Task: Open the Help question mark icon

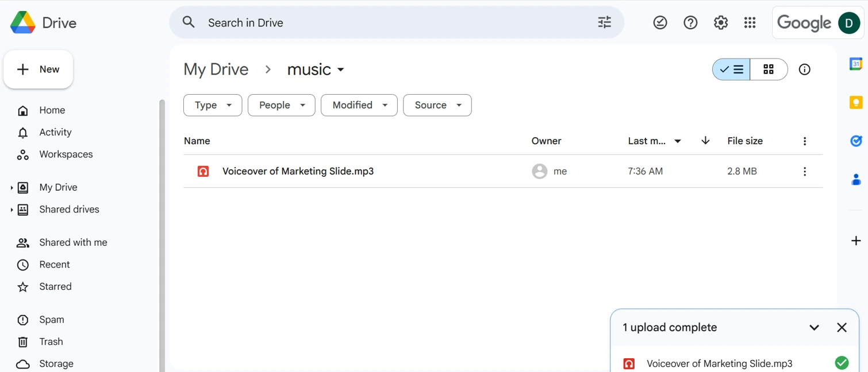Action: [690, 22]
